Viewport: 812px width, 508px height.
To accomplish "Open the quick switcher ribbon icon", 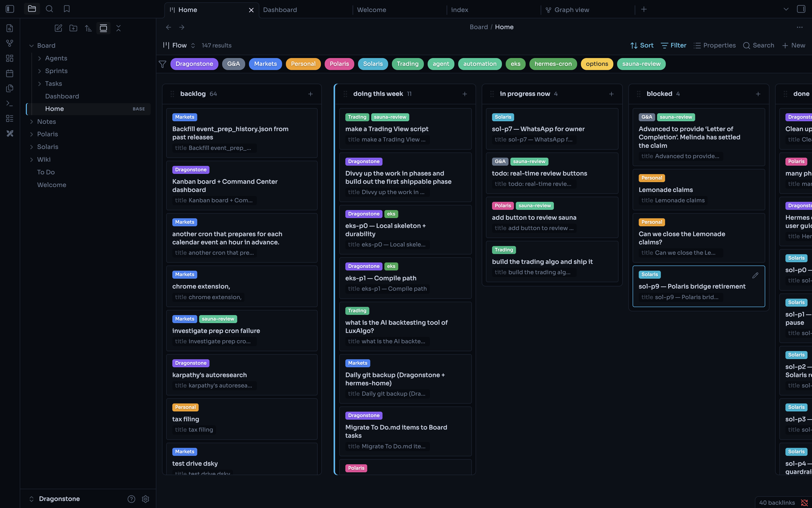I will tap(10, 28).
